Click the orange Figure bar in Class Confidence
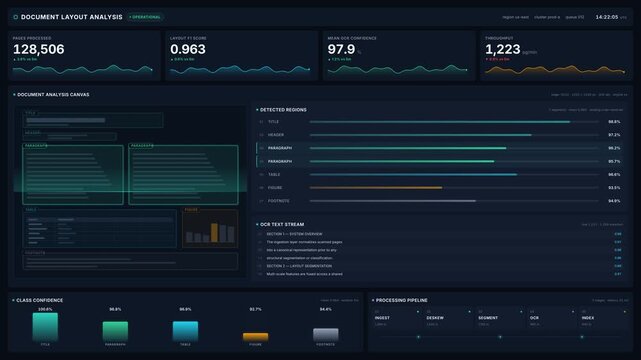641x360 pixels. pyautogui.click(x=256, y=337)
